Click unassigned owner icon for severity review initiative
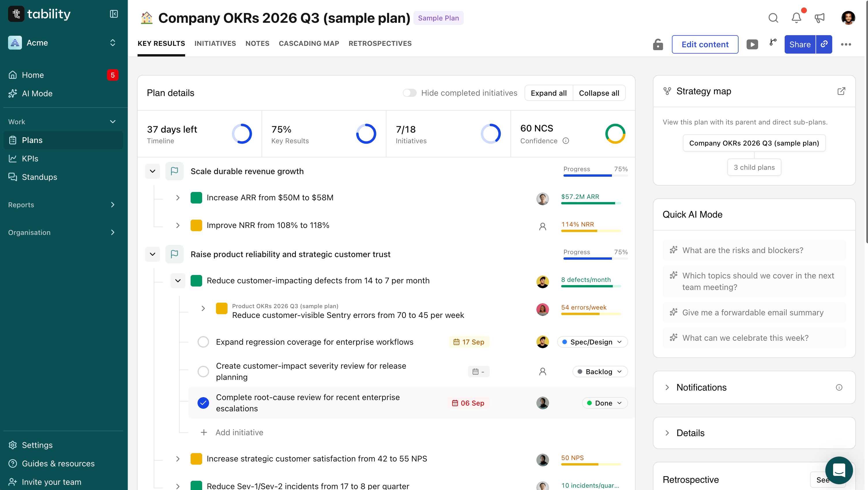This screenshot has width=868, height=490. 542,372
